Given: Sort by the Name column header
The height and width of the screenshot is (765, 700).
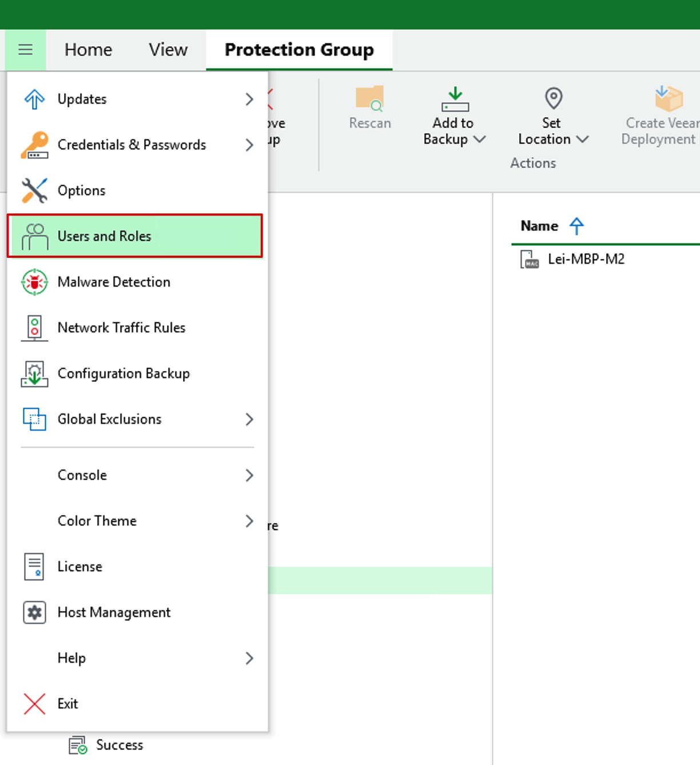Looking at the screenshot, I should coord(539,226).
